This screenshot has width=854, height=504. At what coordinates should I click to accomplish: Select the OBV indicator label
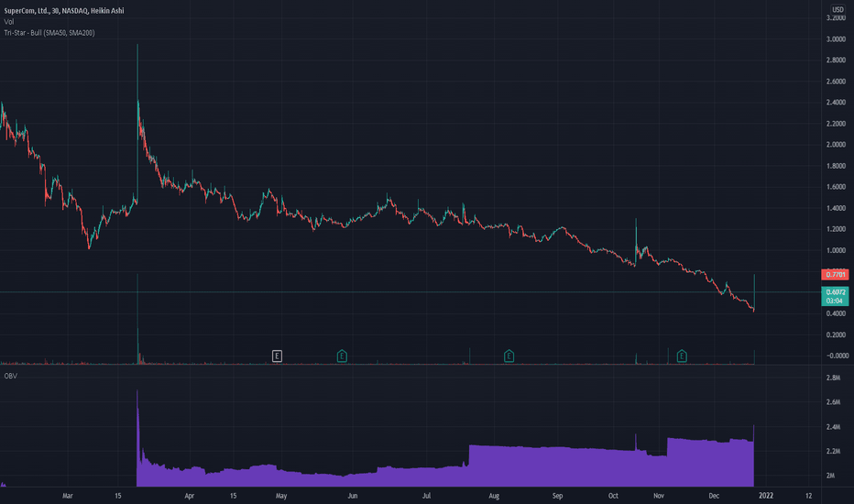[x=10, y=376]
